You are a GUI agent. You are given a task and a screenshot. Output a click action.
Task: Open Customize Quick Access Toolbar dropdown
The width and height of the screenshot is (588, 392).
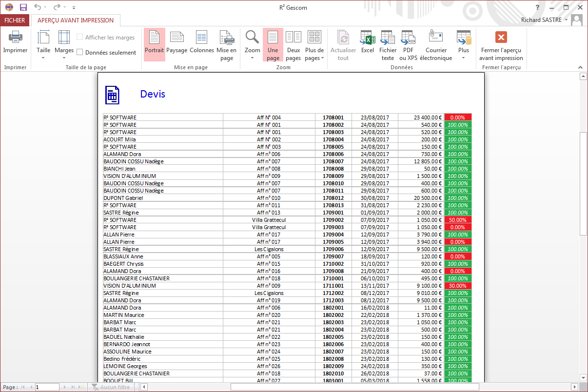coord(74,8)
